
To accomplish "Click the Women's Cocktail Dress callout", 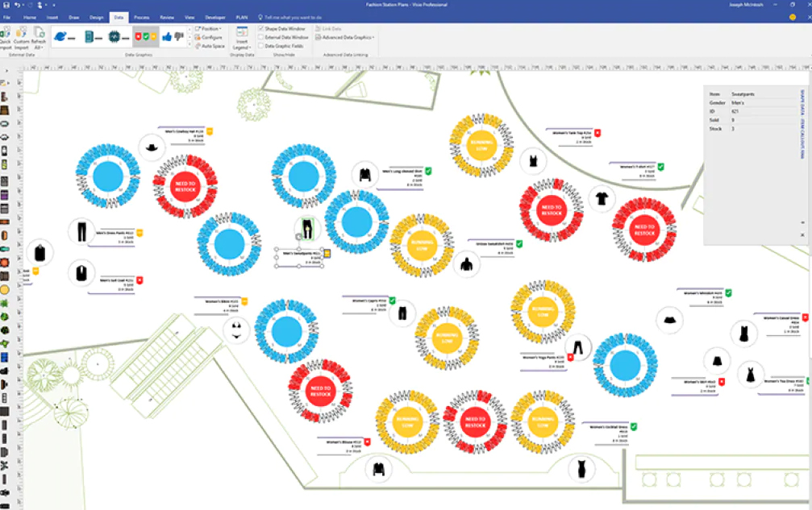I will pos(606,433).
